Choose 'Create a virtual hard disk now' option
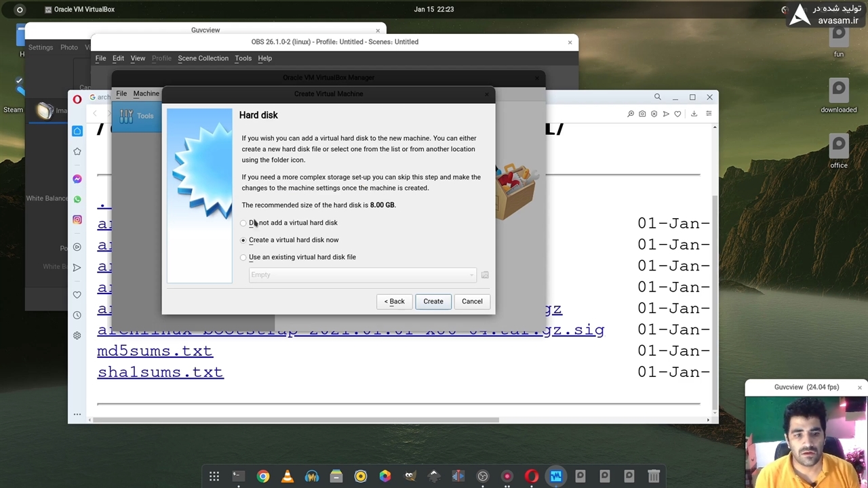The height and width of the screenshot is (488, 868). pos(243,240)
